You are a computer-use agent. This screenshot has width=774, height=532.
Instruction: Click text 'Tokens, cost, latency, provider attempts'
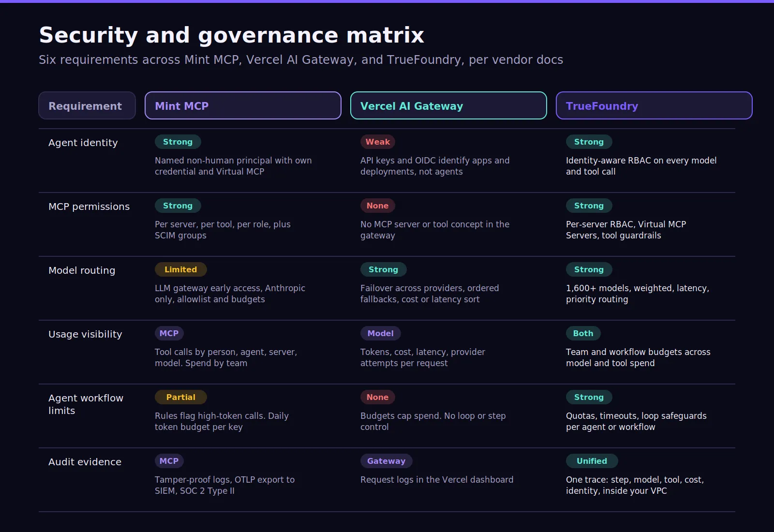(x=423, y=357)
